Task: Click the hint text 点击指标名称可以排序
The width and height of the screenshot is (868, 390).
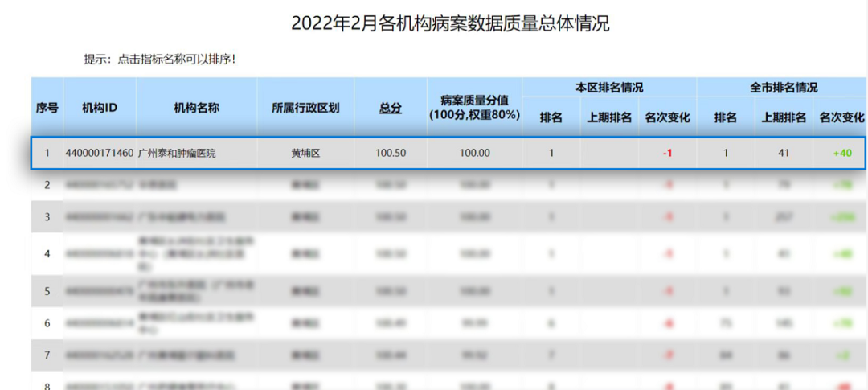Action: [x=177, y=59]
